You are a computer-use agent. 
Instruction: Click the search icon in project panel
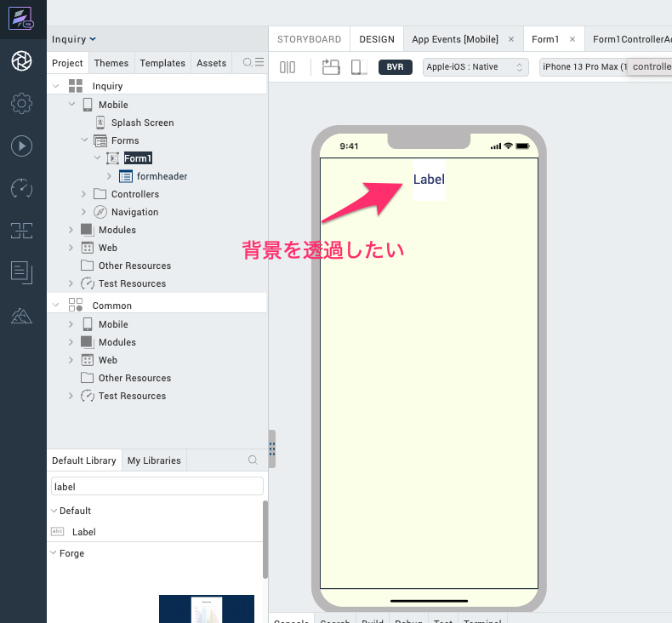248,63
